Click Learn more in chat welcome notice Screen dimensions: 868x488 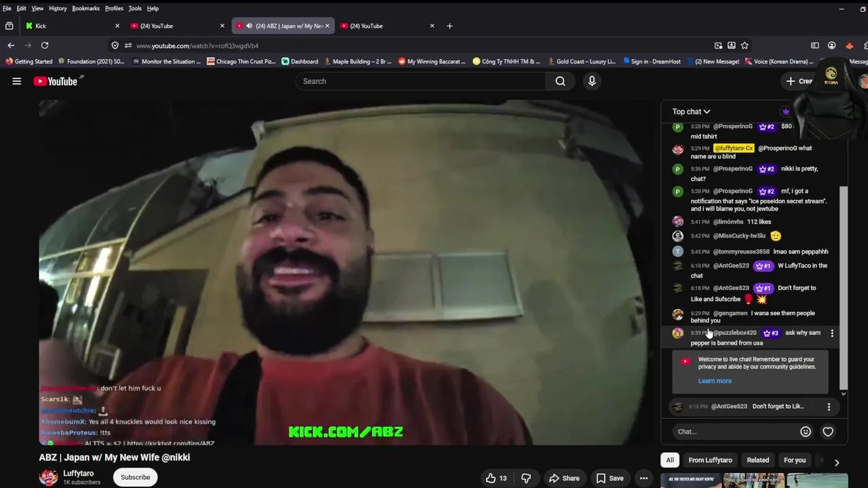tap(715, 381)
